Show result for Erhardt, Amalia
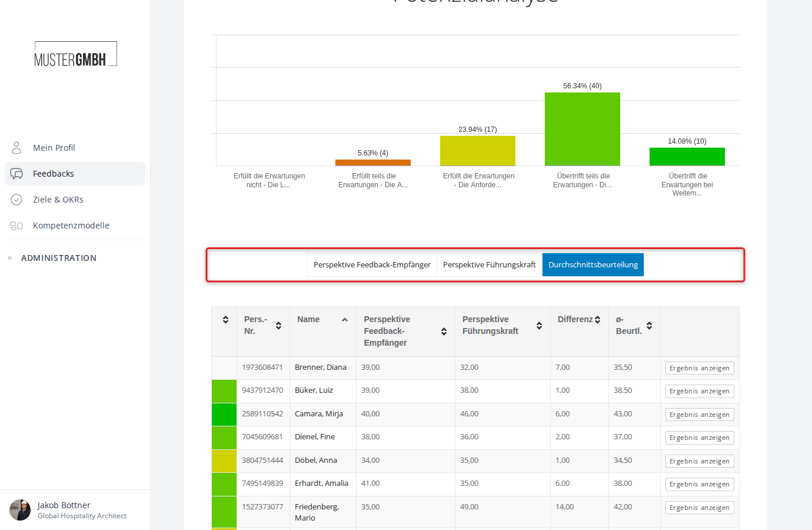 tap(700, 484)
